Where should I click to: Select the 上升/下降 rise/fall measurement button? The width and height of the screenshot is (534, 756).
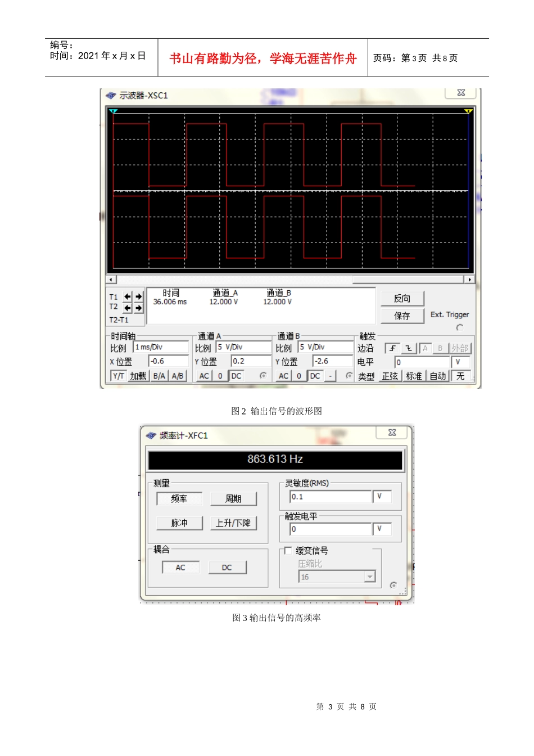coord(233,523)
